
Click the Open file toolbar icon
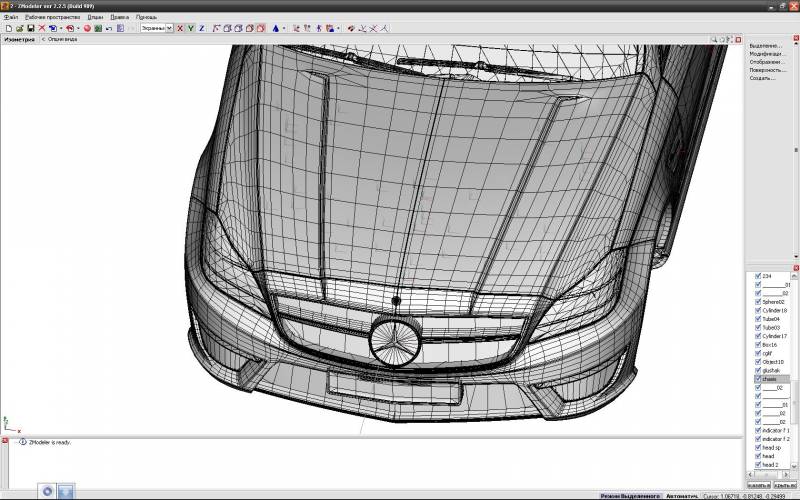[19, 29]
